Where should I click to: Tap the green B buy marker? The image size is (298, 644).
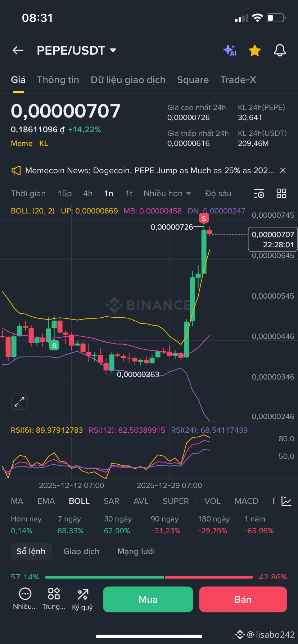pos(54,346)
